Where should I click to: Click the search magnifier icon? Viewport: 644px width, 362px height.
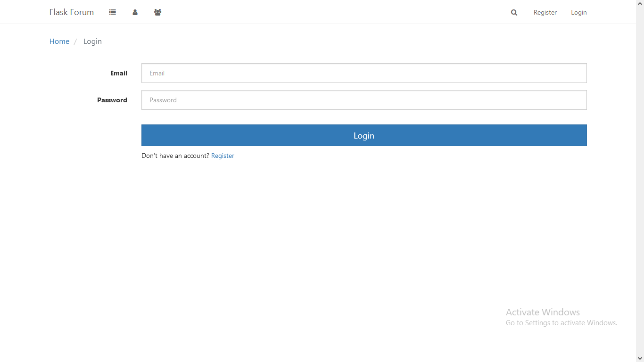pos(514,13)
